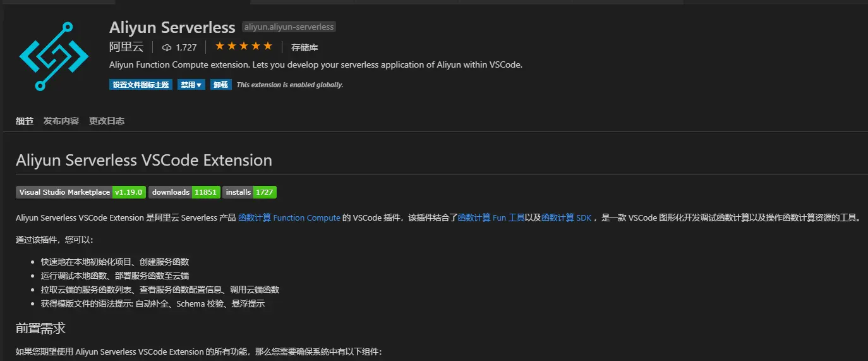Screen dimensions: 868x361
Task: Click the 拉取云端的服务函数列表 bullet item
Action: [x=160, y=290]
